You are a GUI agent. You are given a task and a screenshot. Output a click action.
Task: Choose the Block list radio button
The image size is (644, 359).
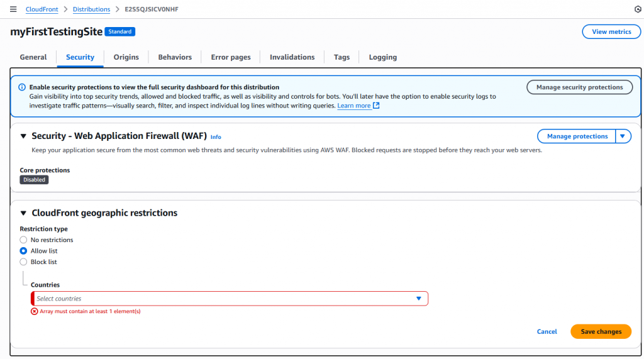(x=23, y=262)
